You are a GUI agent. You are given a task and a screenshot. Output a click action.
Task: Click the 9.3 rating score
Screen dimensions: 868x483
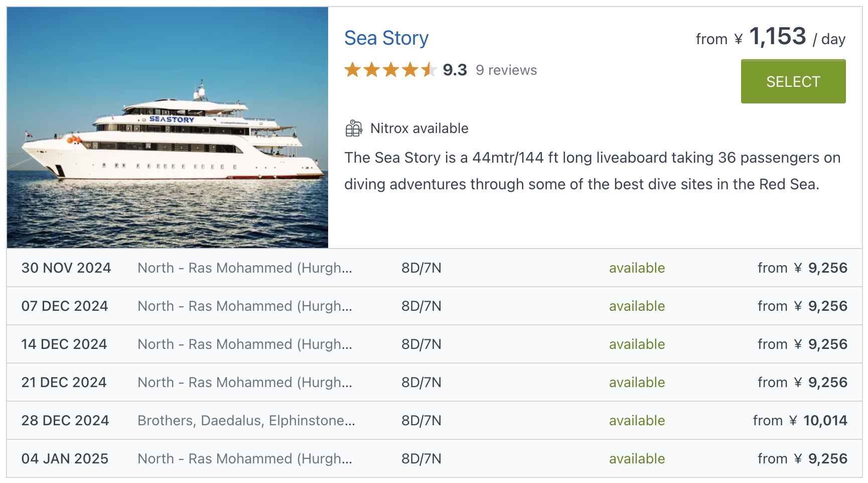point(455,70)
